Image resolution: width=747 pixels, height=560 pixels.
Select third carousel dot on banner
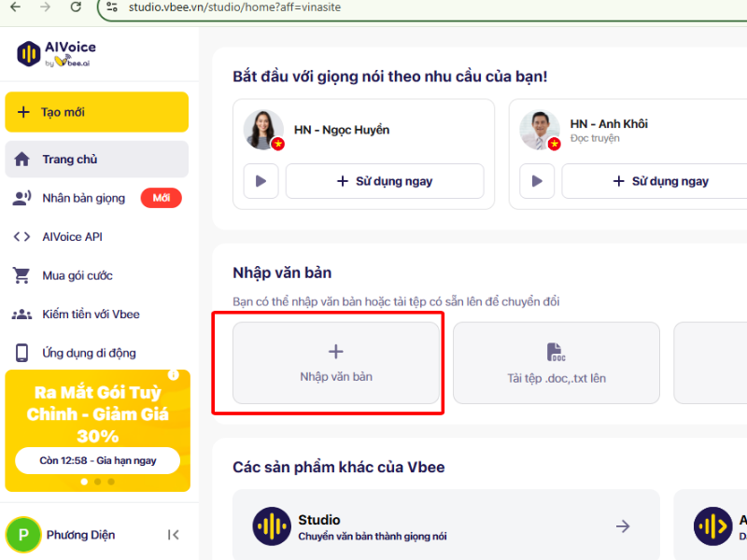111,482
